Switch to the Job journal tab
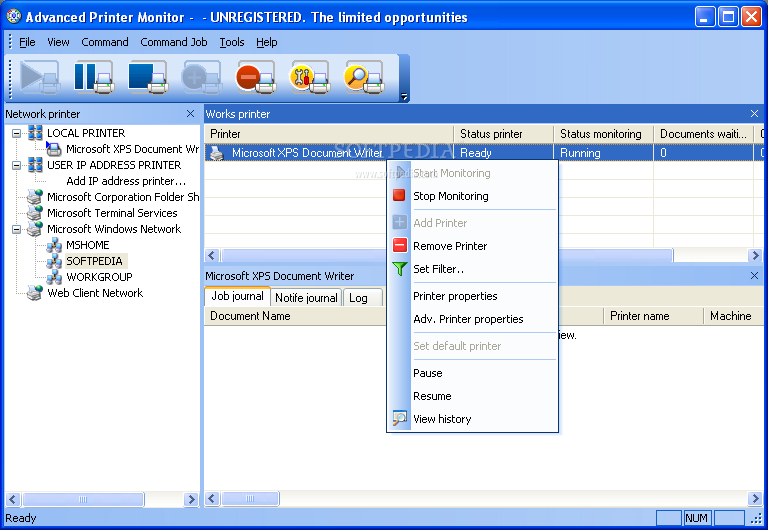The image size is (768, 530). coord(237,296)
